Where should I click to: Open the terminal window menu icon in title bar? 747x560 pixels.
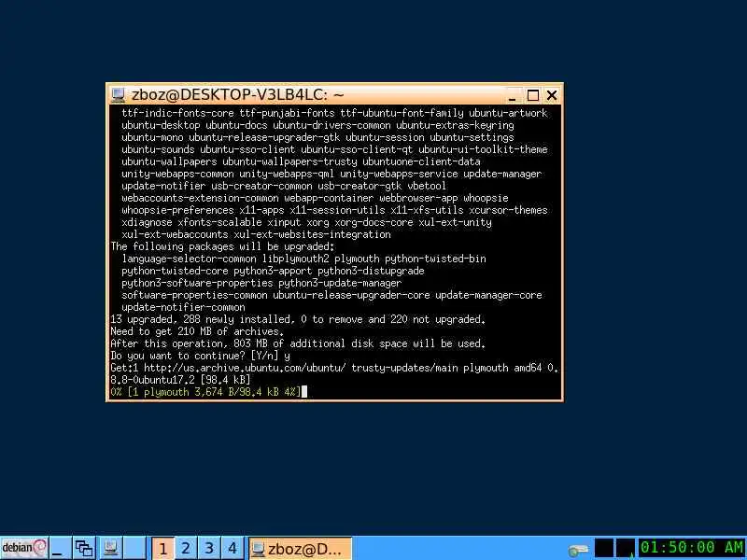118,95
